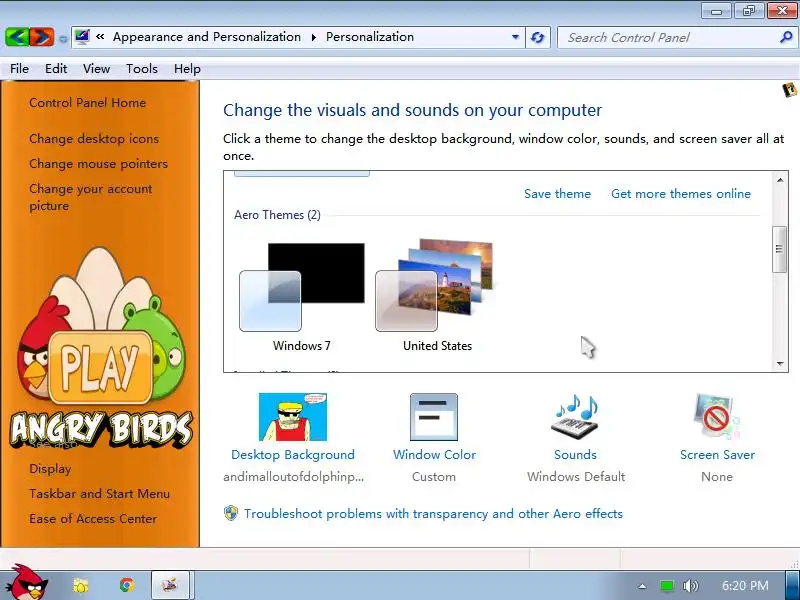Click the Aero Themes (2) heading
800x600 pixels.
[277, 215]
